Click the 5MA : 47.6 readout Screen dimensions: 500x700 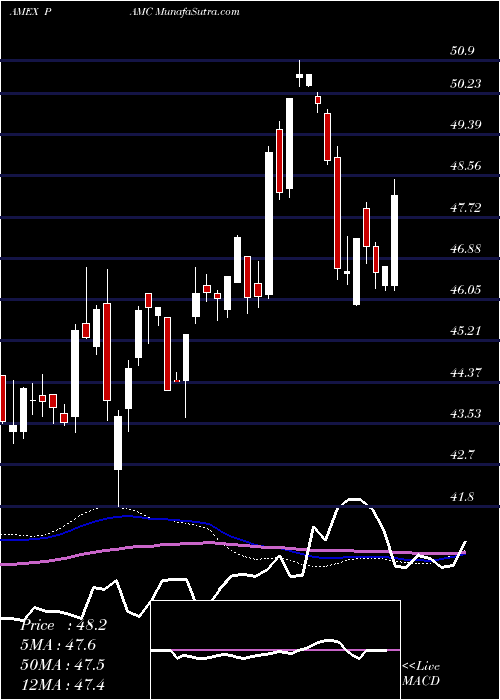pyautogui.click(x=58, y=645)
